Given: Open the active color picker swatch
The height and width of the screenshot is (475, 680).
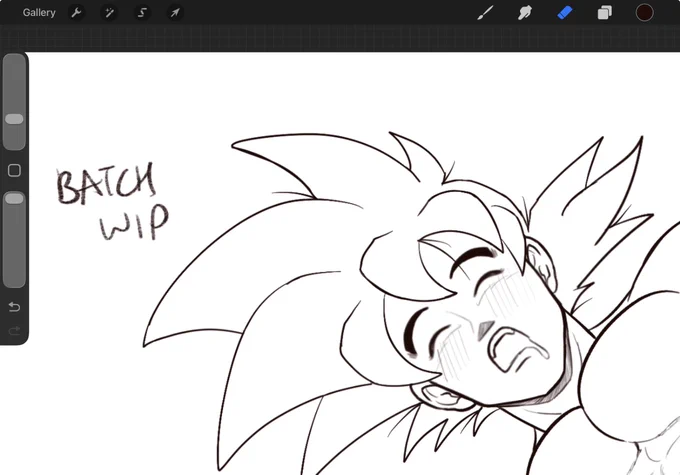Looking at the screenshot, I should [x=644, y=13].
